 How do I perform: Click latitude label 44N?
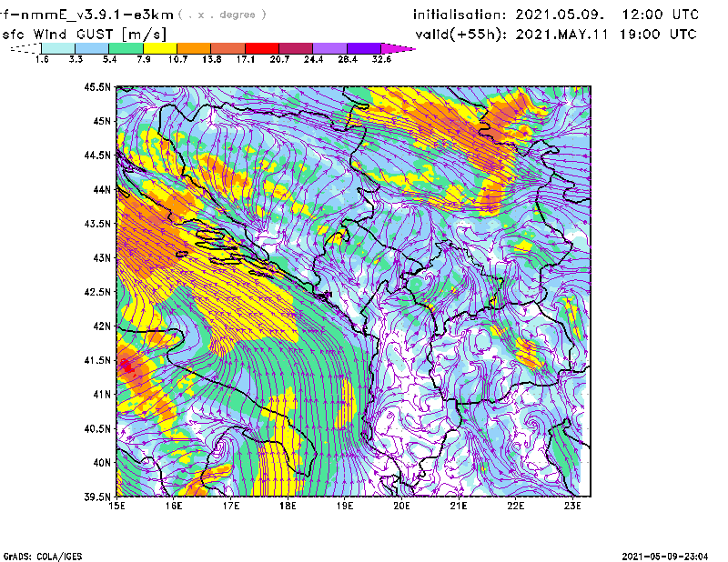[x=102, y=189]
